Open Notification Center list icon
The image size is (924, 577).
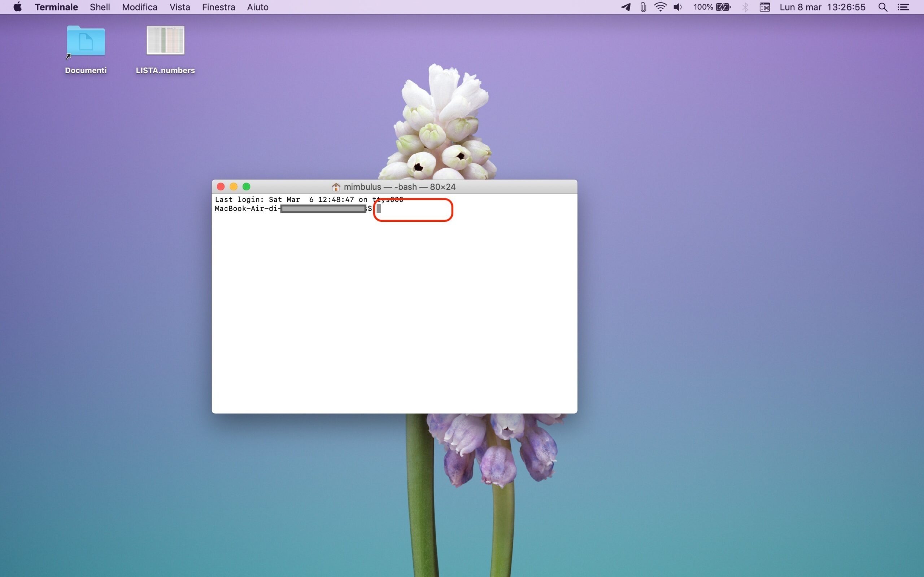903,7
